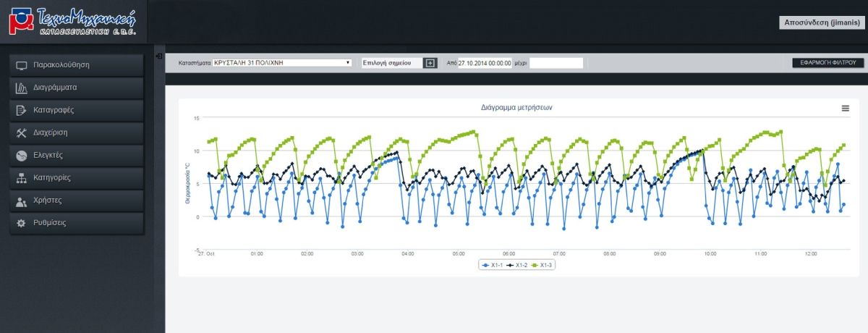868x333 pixels.
Task: Log out via Αποσύνδεση (jimanis) button
Action: point(821,22)
